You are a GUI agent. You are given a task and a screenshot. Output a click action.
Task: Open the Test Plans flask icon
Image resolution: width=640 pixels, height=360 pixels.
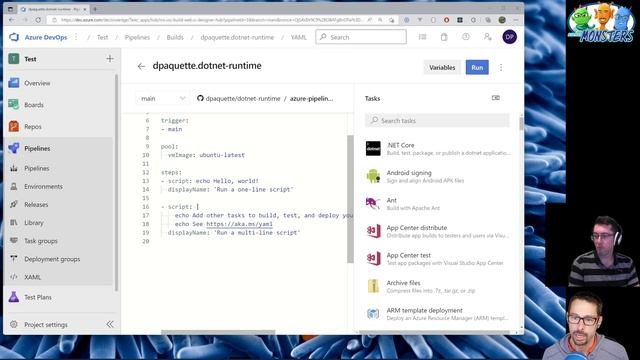tap(14, 297)
